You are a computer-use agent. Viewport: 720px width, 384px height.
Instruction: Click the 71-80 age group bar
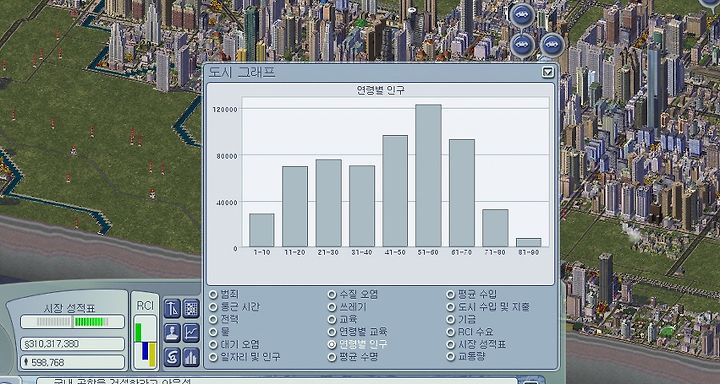coord(495,228)
